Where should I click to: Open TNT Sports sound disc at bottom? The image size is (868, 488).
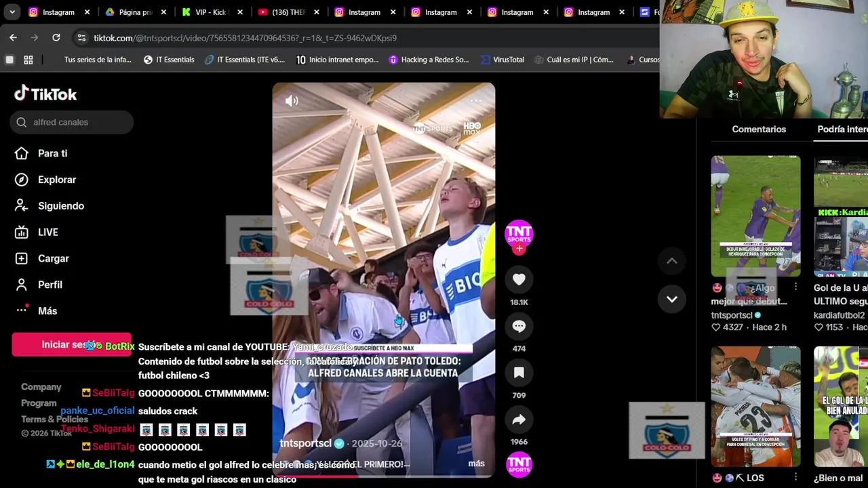[x=519, y=464]
